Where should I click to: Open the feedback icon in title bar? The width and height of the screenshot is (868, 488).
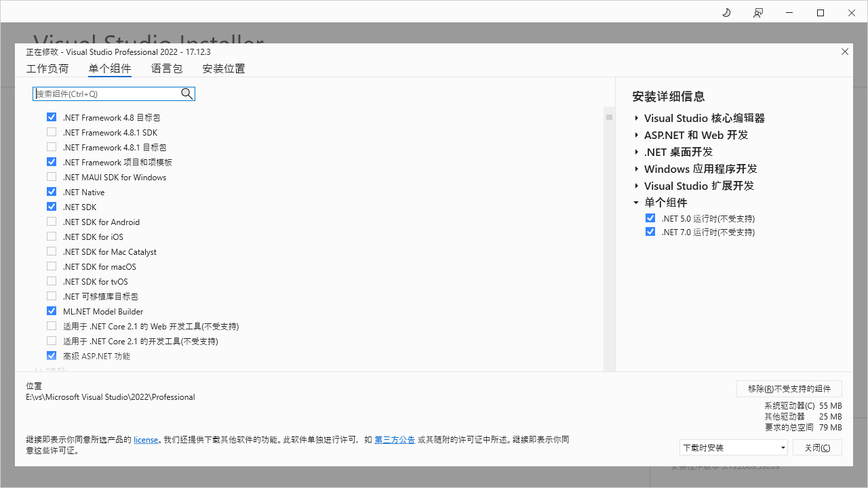point(758,12)
